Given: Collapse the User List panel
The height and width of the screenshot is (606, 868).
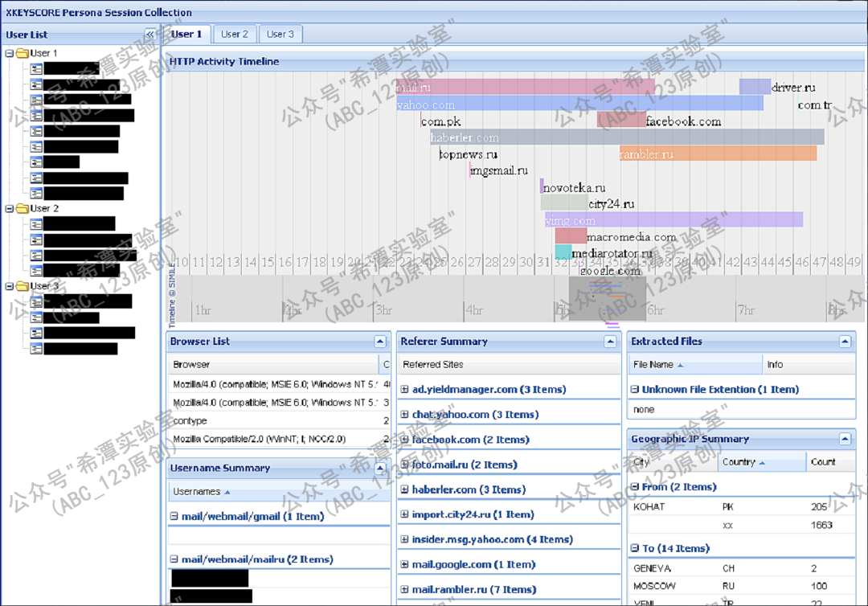Looking at the screenshot, I should [150, 35].
